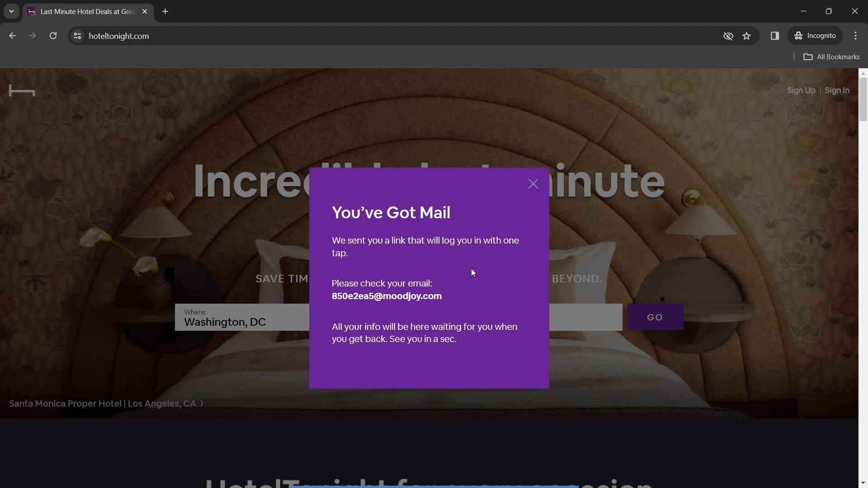868x488 pixels.
Task: Open the Sign Up link
Action: [801, 90]
